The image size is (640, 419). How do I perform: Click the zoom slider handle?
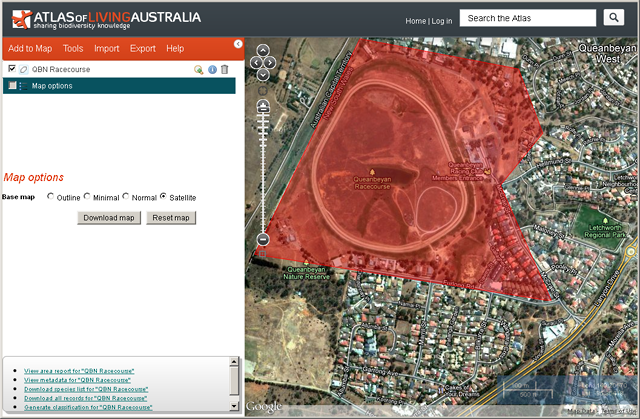pyautogui.click(x=263, y=107)
